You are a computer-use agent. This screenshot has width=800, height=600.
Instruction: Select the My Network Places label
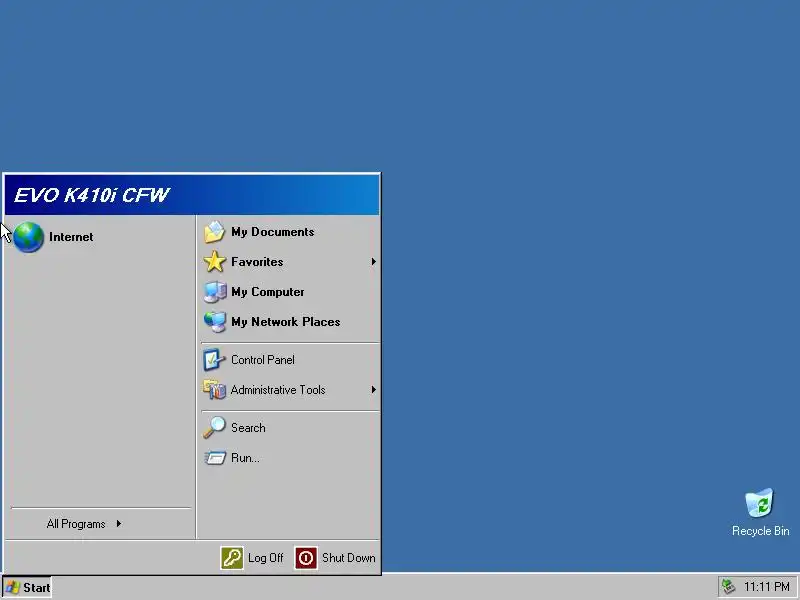pos(286,322)
